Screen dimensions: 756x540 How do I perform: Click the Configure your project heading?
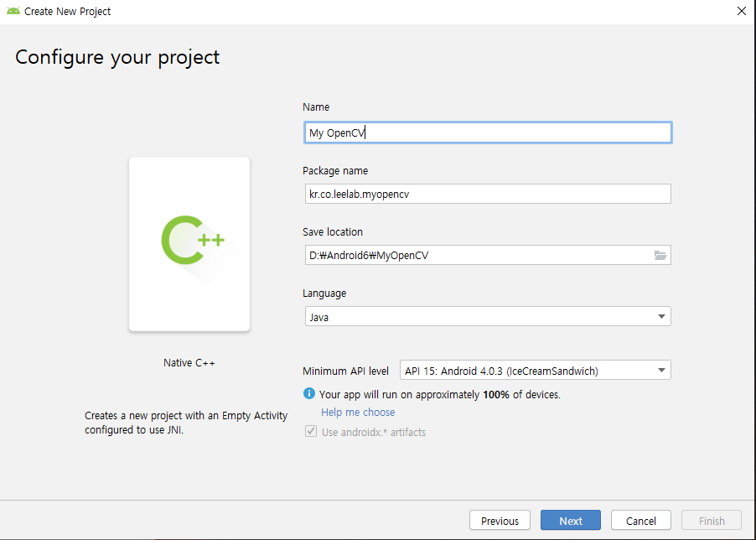click(x=117, y=58)
